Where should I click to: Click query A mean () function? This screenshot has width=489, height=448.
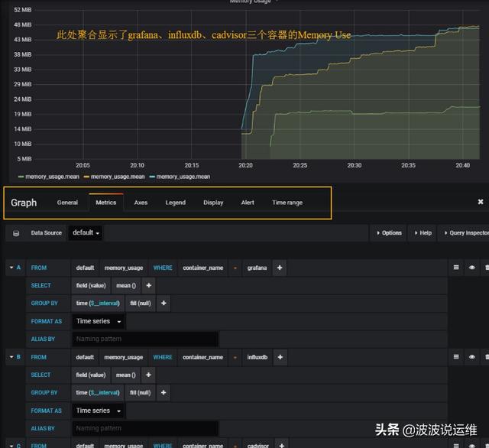(x=126, y=285)
